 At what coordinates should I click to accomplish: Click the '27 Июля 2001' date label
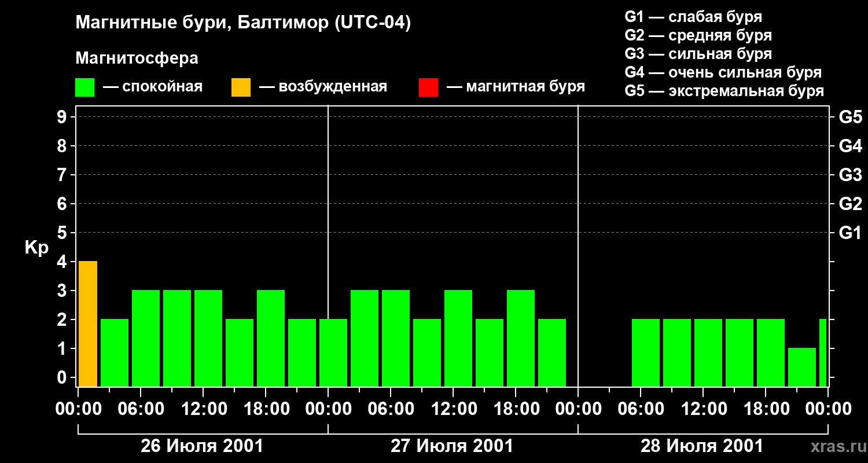pos(452,446)
